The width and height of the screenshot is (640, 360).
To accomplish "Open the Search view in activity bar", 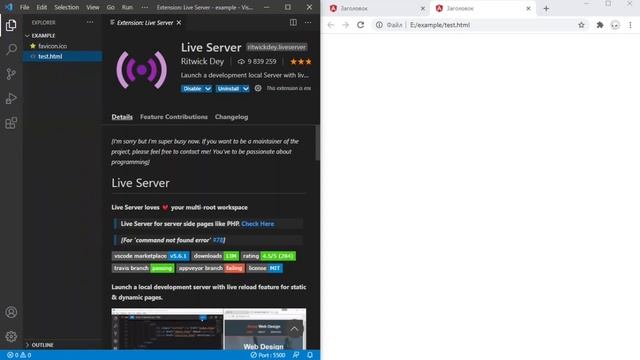I will (11, 49).
